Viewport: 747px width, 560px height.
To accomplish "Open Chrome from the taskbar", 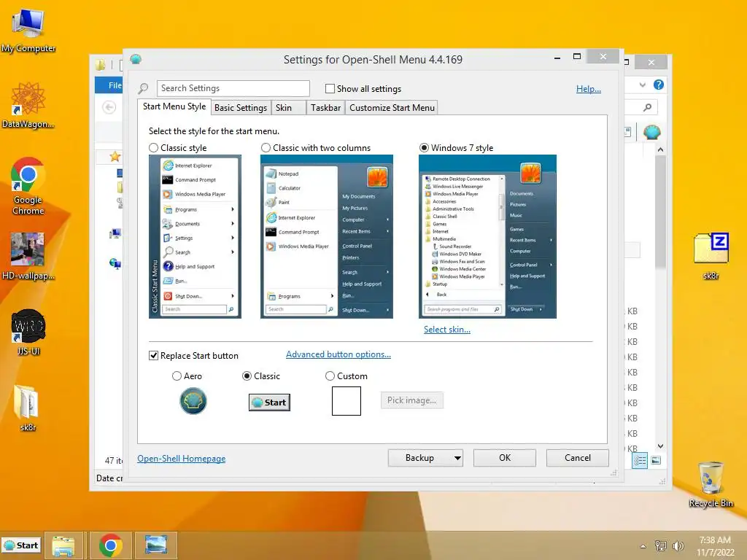I will tap(110, 545).
